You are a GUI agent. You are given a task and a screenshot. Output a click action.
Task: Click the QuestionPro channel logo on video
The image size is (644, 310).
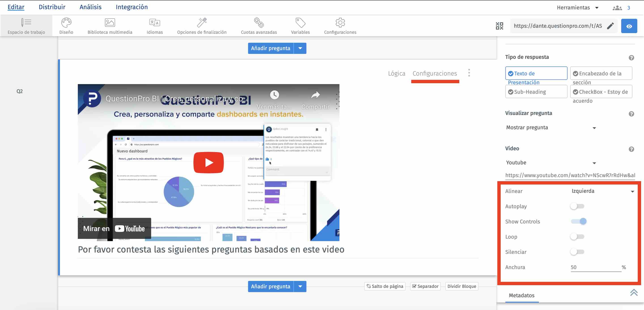[x=92, y=98]
